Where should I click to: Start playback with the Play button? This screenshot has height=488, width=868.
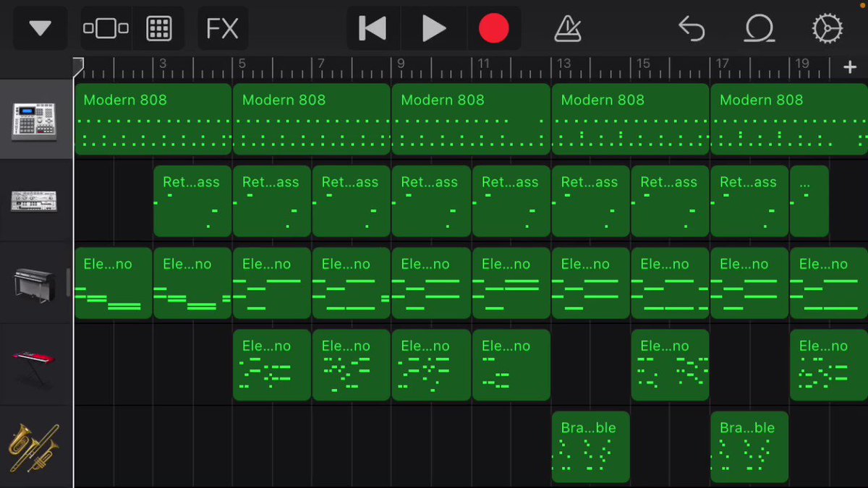(x=433, y=28)
